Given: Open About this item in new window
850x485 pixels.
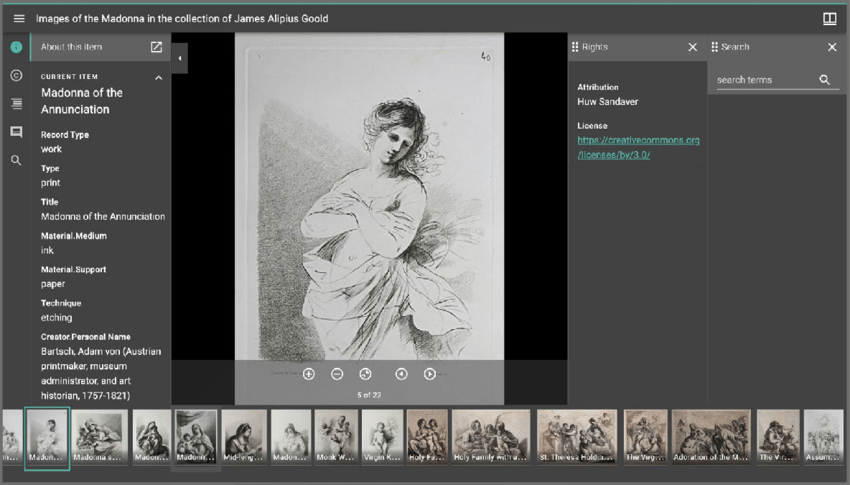Looking at the screenshot, I should click(x=156, y=47).
